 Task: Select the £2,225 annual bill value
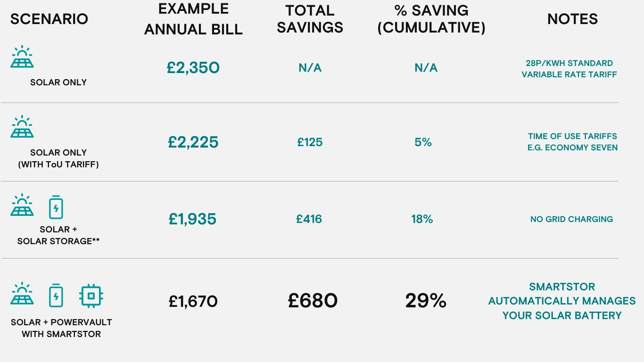(193, 142)
